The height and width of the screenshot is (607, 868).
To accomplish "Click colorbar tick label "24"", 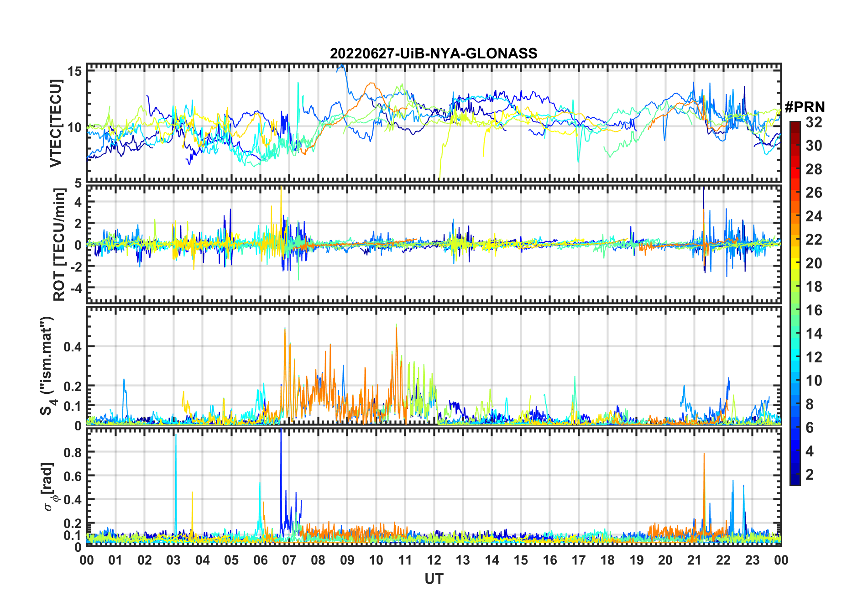I will pos(814,216).
